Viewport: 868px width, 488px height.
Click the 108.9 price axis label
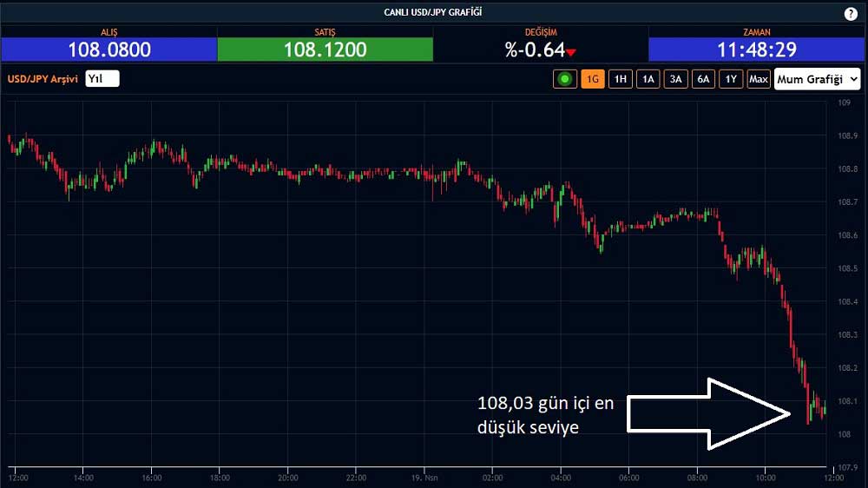pyautogui.click(x=847, y=135)
